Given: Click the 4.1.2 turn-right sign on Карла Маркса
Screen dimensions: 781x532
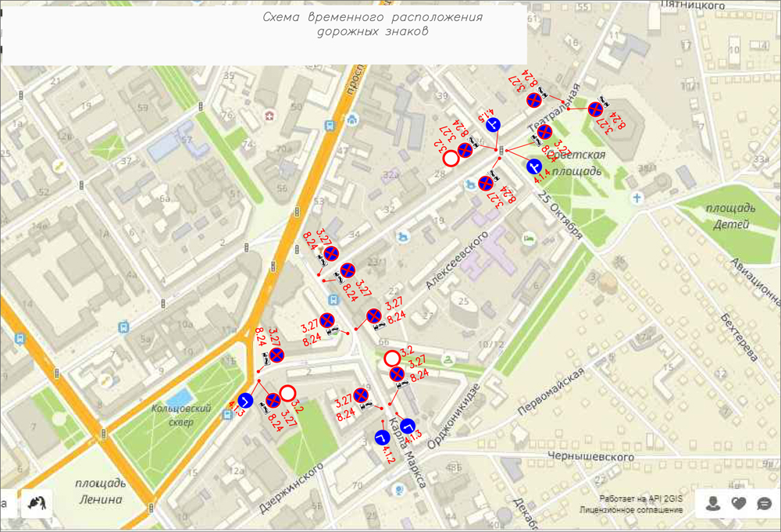Looking at the screenshot, I should click(x=382, y=438).
